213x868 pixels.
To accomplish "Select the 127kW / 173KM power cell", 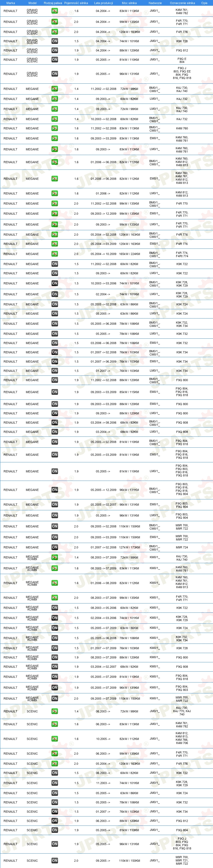I will click(x=129, y=548).
